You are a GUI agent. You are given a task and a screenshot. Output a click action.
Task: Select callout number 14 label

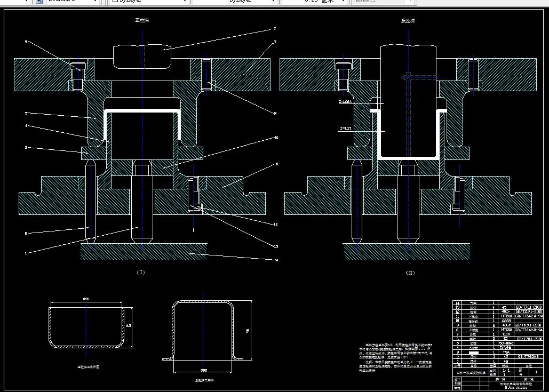click(276, 260)
